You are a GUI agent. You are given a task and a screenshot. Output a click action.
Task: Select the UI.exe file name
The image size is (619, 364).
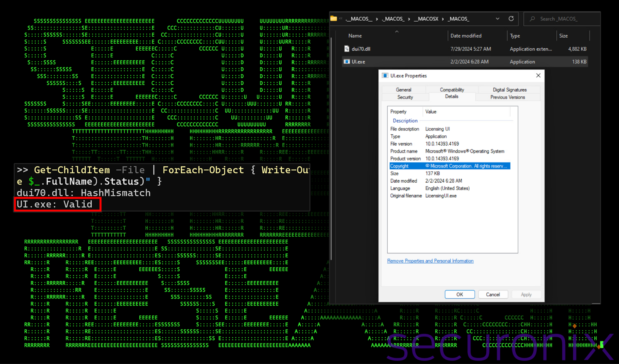pyautogui.click(x=358, y=62)
